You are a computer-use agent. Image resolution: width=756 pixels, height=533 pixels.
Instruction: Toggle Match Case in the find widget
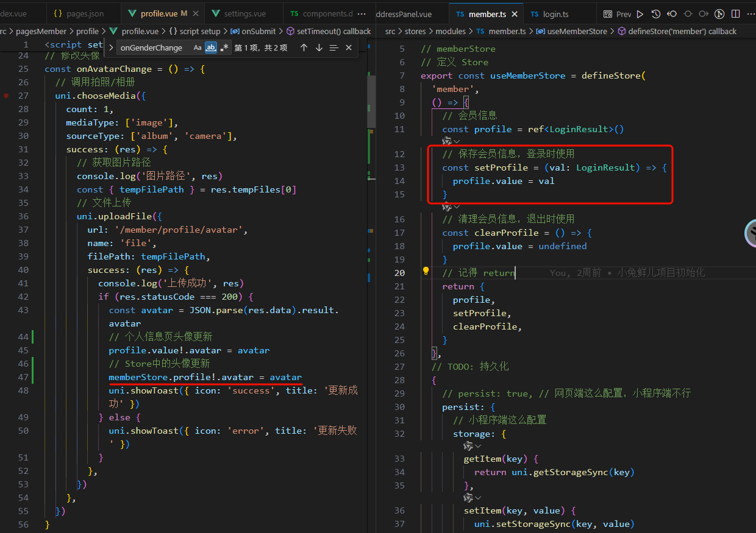[198, 48]
